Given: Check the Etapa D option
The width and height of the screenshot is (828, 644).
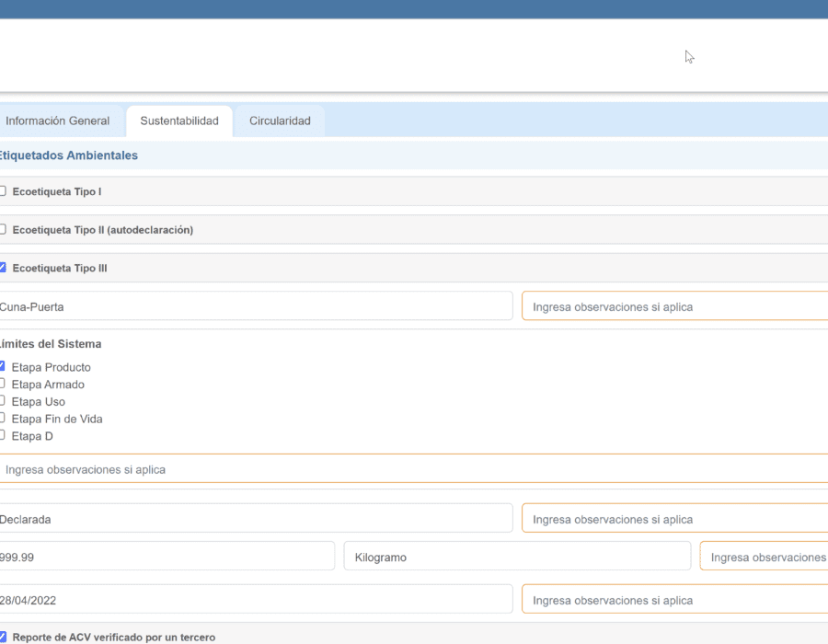Looking at the screenshot, I should pyautogui.click(x=3, y=435).
